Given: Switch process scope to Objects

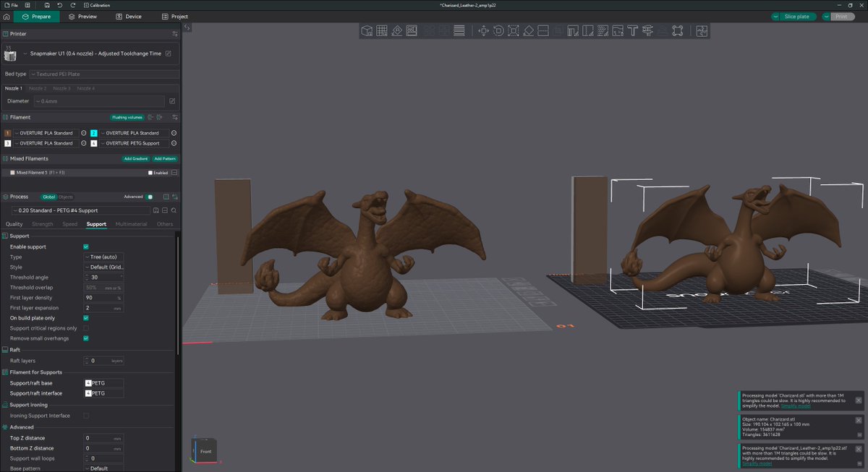Looking at the screenshot, I should point(66,197).
